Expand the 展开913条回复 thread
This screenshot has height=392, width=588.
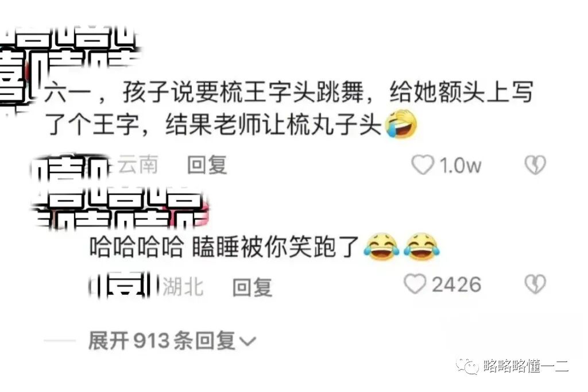(172, 341)
